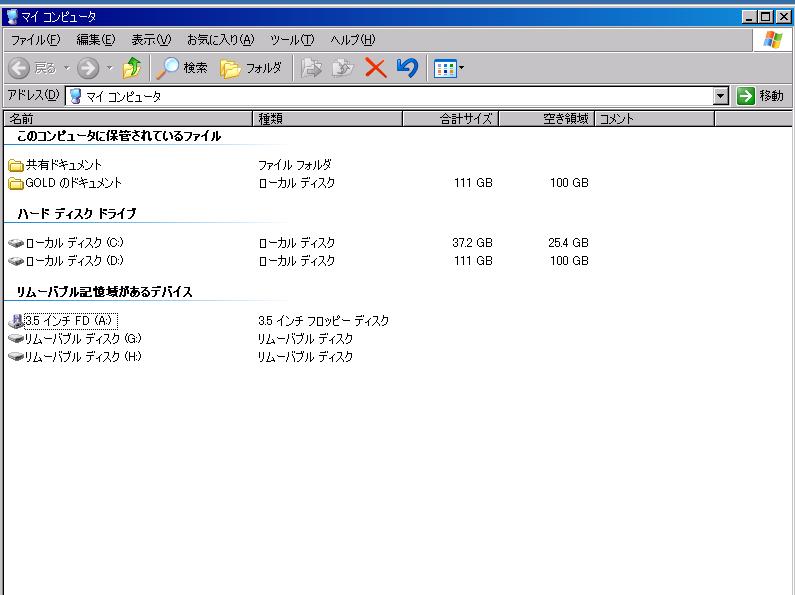Click the blue Undo arrow icon
The image size is (795, 595).
tap(406, 68)
